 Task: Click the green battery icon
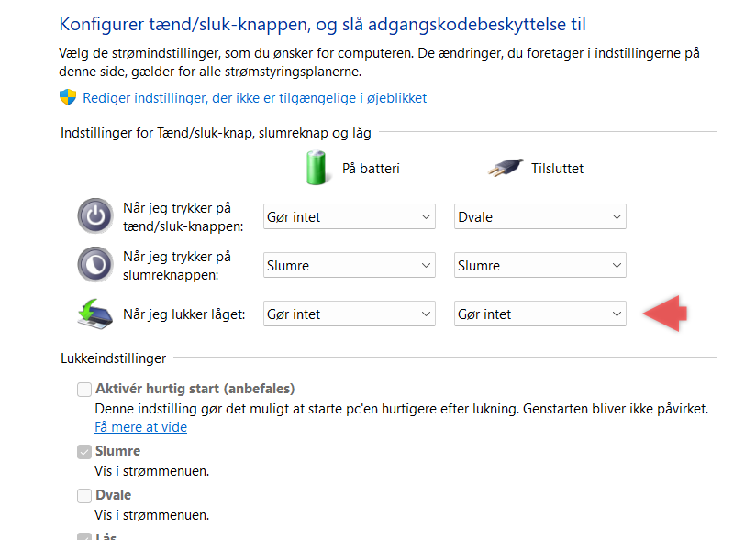[317, 168]
